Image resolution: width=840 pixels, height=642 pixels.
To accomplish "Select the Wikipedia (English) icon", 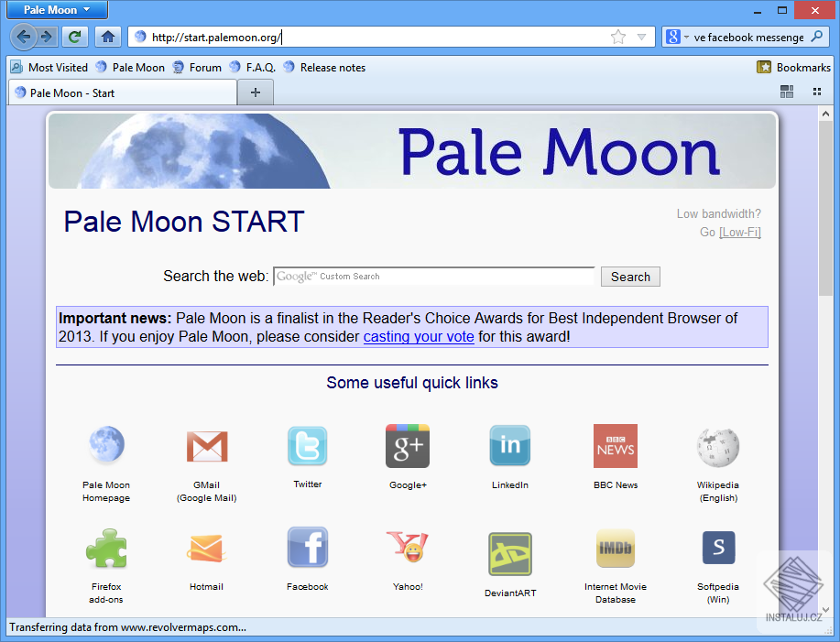I will click(717, 446).
